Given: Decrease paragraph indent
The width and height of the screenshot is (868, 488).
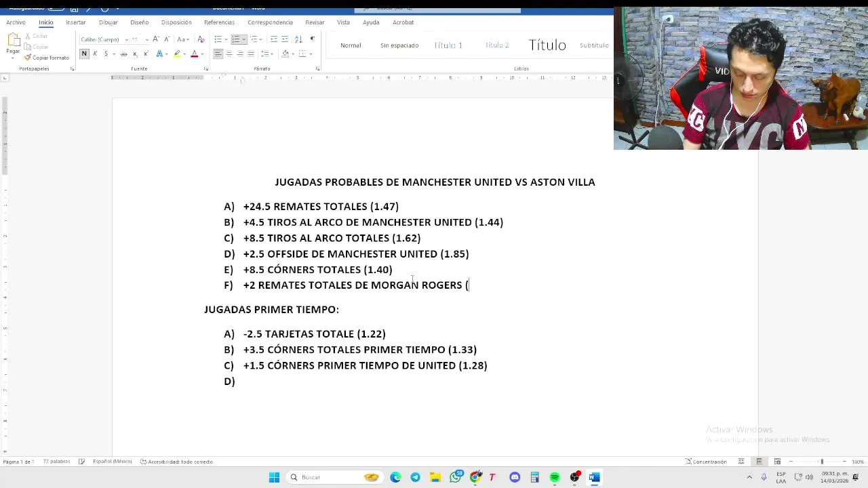Looking at the screenshot, I should [274, 39].
